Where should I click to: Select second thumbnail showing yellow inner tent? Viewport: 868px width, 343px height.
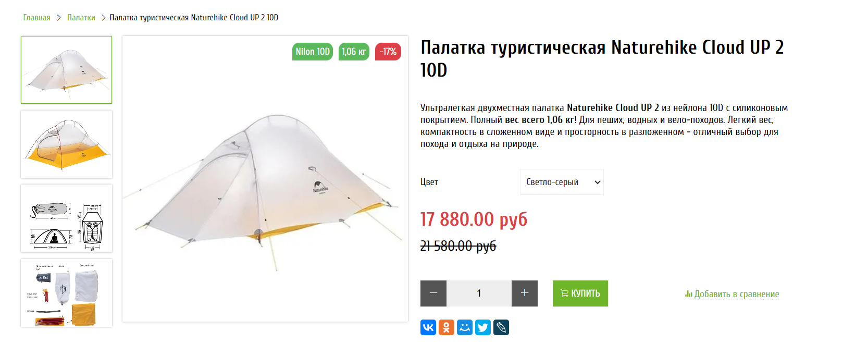pos(66,144)
